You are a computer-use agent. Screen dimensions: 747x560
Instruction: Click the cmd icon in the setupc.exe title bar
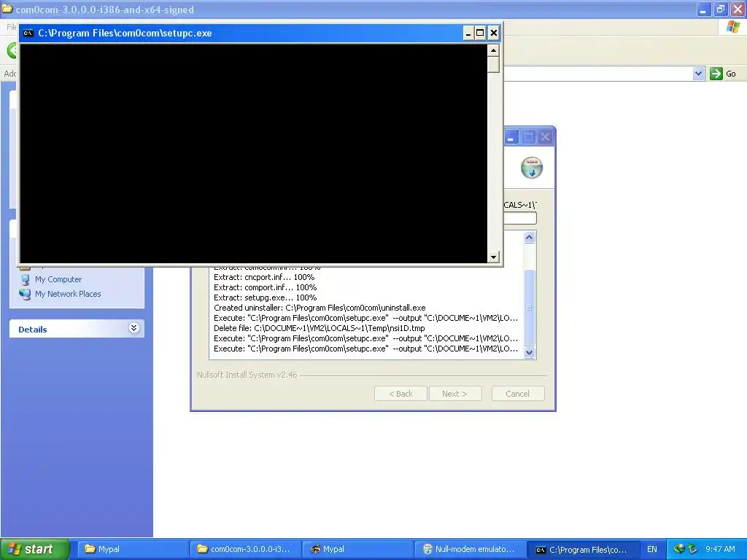click(28, 33)
